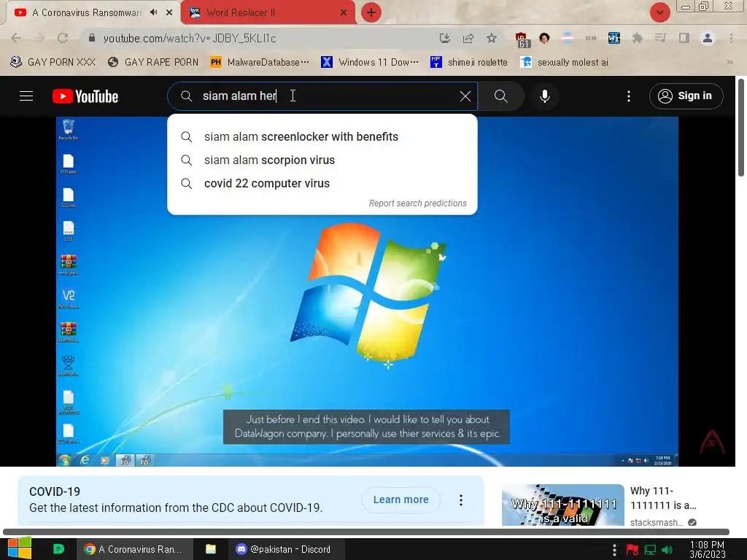The height and width of the screenshot is (560, 747).
Task: Open the Extensions puzzle piece menu
Action: pyautogui.click(x=638, y=38)
